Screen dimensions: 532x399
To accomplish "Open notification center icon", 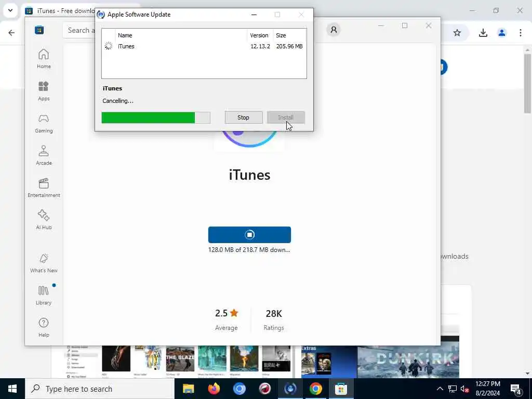I will (516, 389).
